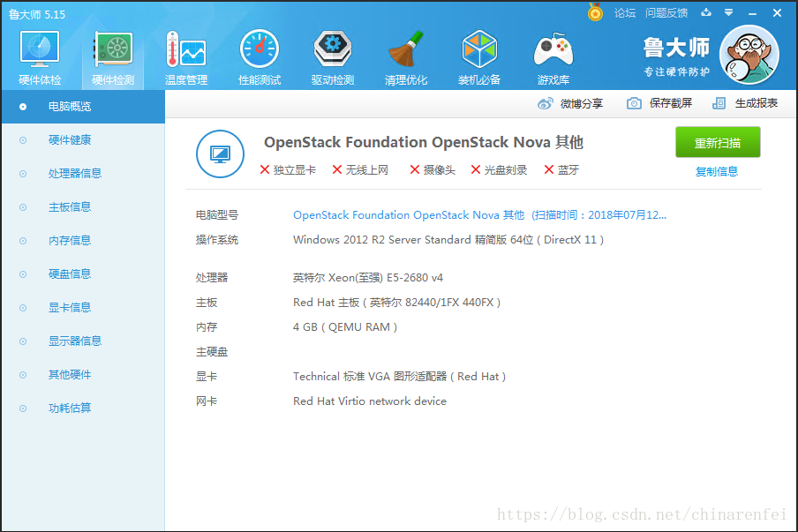Open the title bar dropdown menu arrow
This screenshot has height=532, width=798.
click(729, 12)
